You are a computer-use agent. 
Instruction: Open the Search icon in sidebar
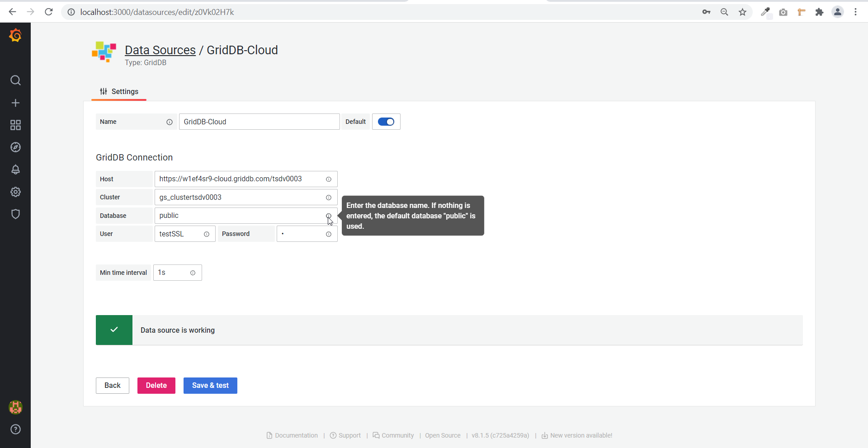point(15,80)
